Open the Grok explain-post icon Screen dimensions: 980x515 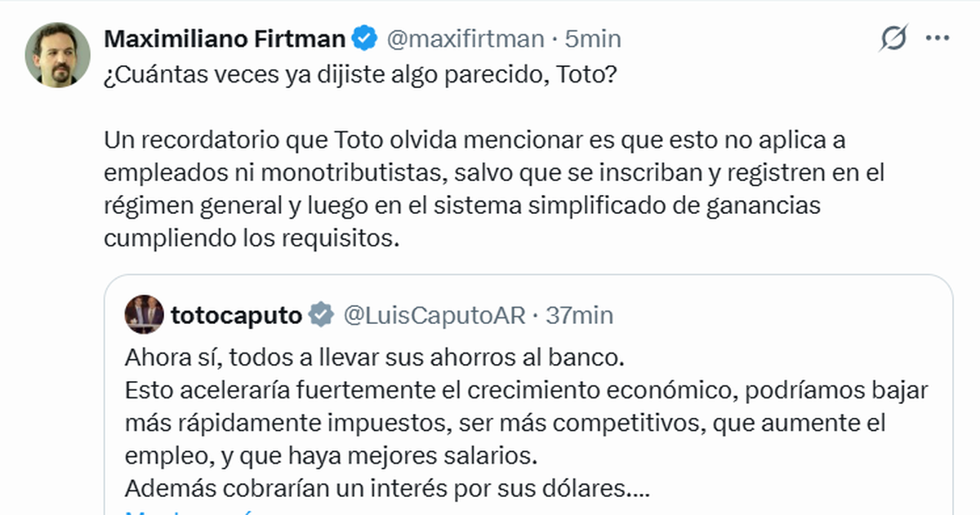(894, 38)
